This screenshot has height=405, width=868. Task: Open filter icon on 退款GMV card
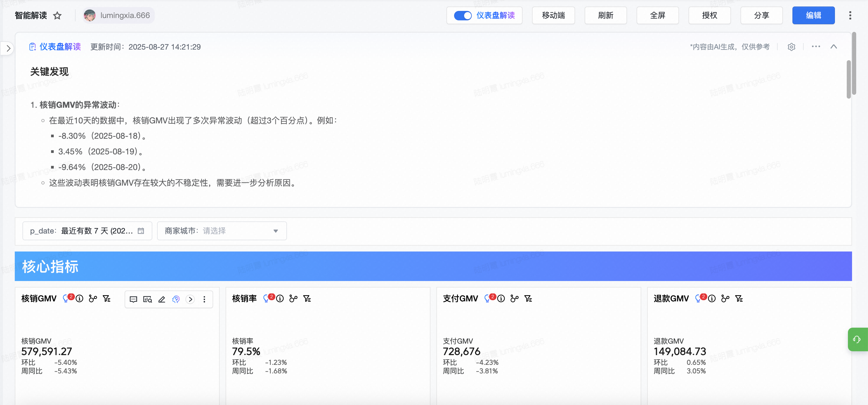click(x=739, y=298)
